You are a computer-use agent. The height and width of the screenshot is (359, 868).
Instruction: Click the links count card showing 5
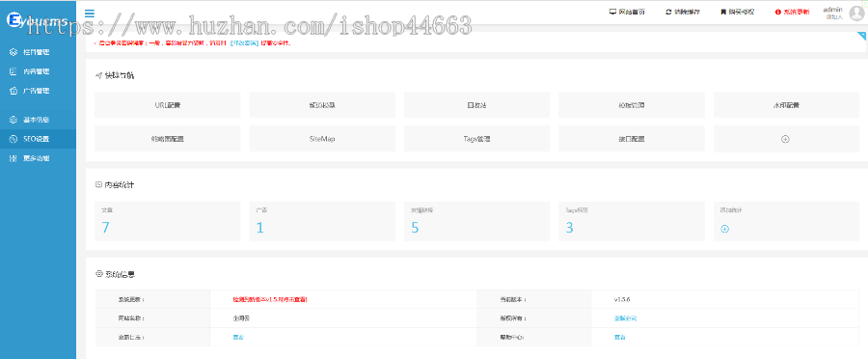point(476,221)
